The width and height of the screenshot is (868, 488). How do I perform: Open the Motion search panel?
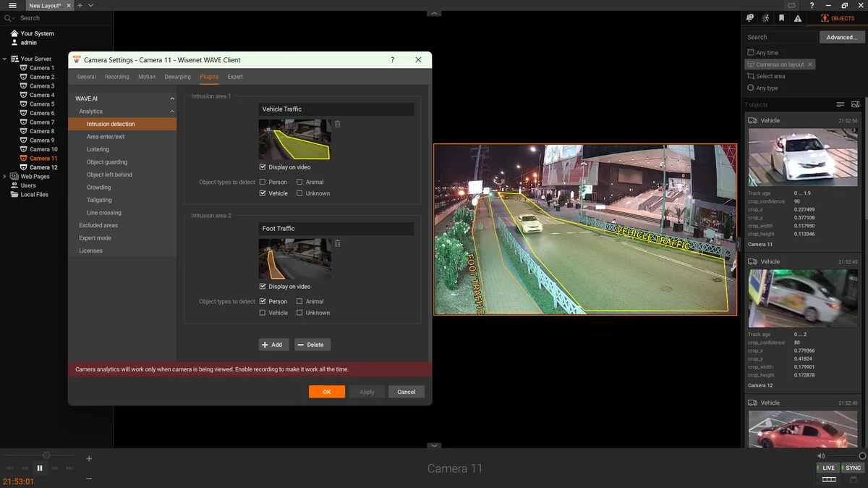765,17
